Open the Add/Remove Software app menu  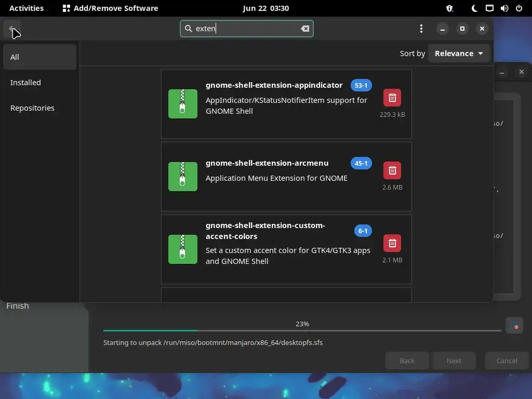[x=111, y=8]
